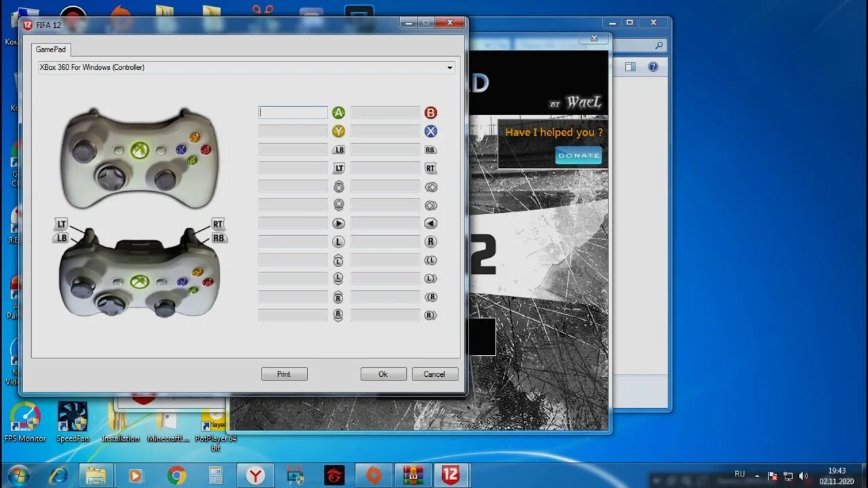Viewport: 868px width, 488px height.
Task: Click the help question mark icon
Action: click(652, 67)
